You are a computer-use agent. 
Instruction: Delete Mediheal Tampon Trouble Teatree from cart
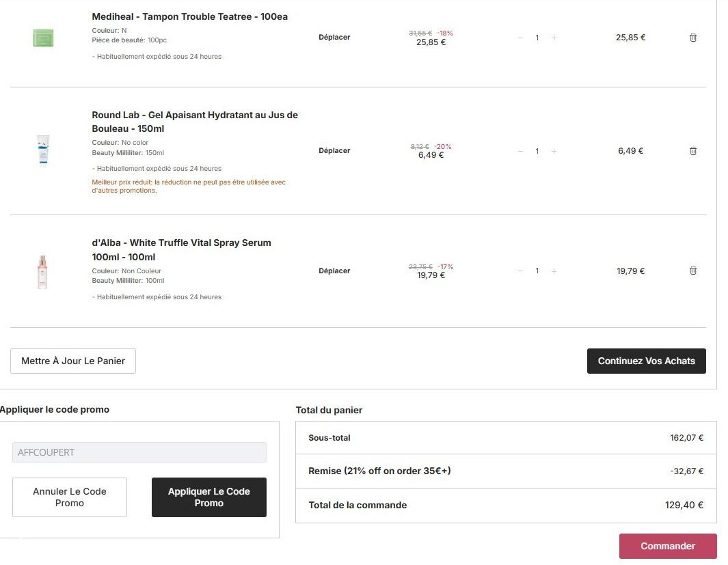point(692,38)
